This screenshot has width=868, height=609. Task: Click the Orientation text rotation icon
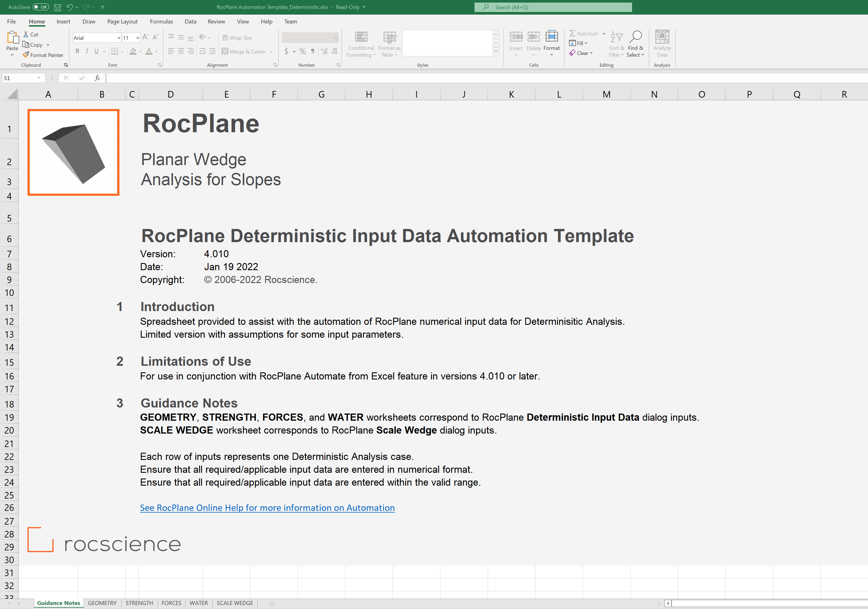click(x=203, y=37)
